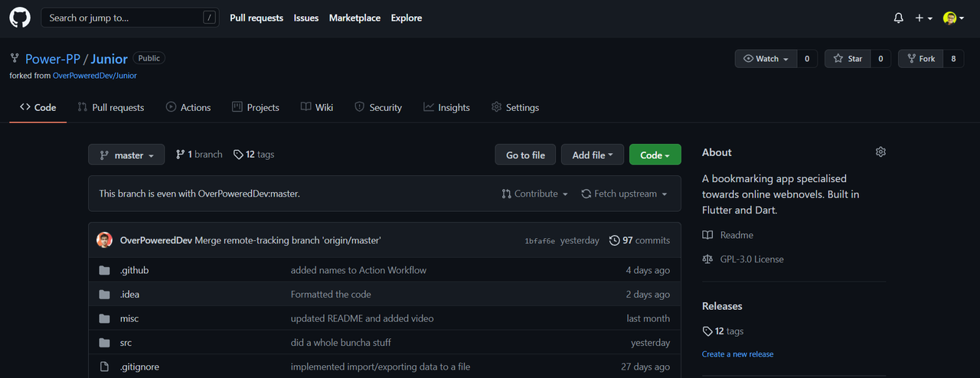This screenshot has width=980, height=378.
Task: Star the repository
Action: [848, 59]
